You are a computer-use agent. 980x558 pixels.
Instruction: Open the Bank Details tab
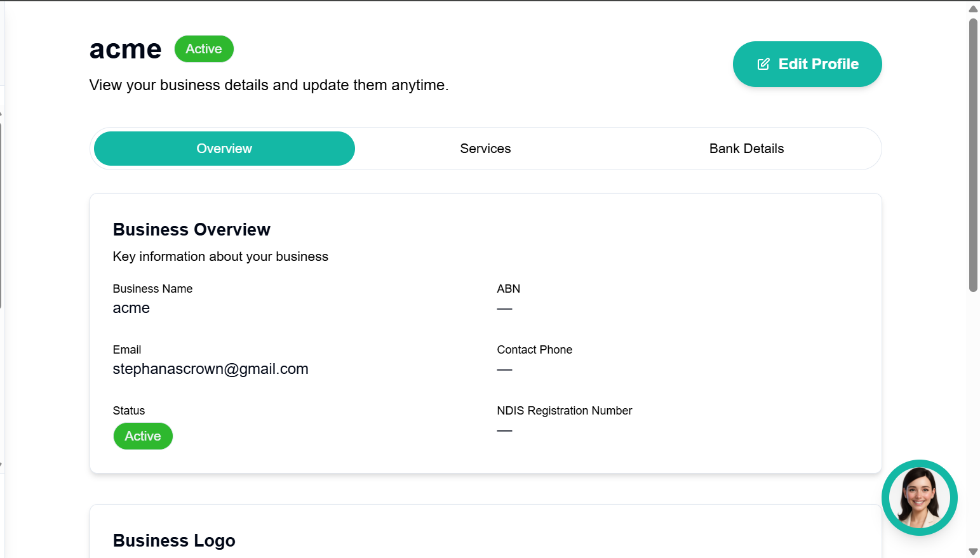pyautogui.click(x=746, y=148)
